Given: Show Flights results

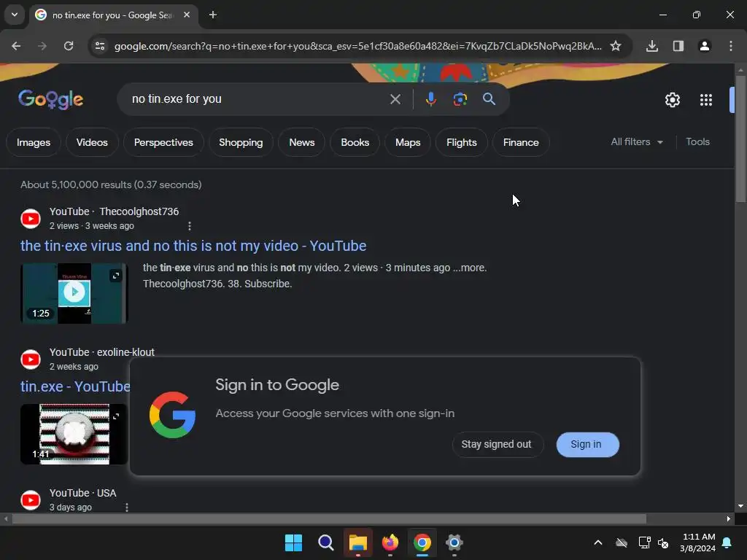Looking at the screenshot, I should coord(461,142).
